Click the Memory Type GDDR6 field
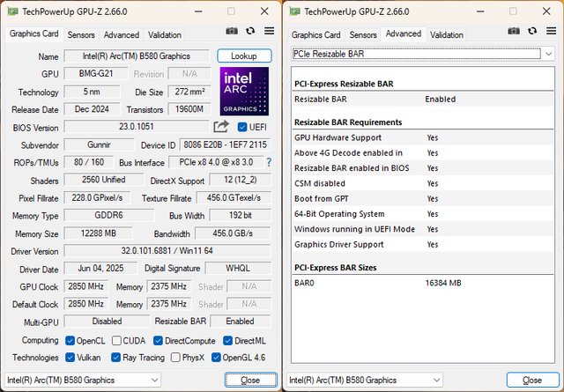Image resolution: width=564 pixels, height=392 pixels. [109, 216]
